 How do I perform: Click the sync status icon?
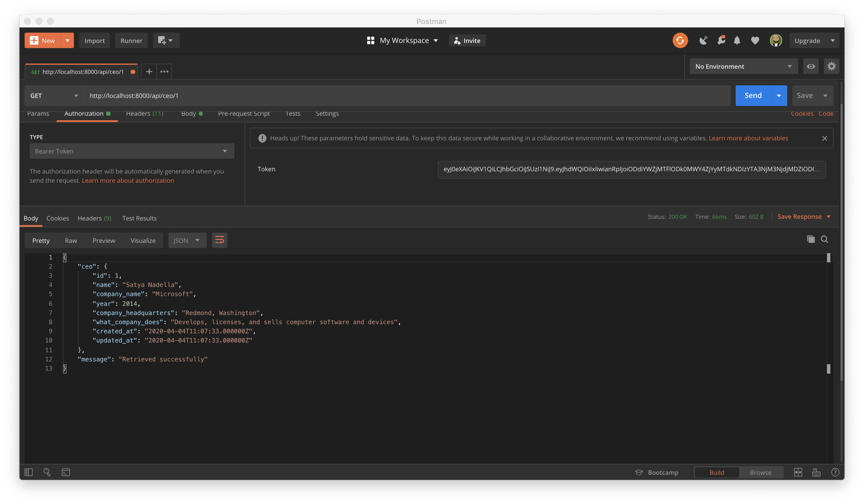[x=680, y=40]
